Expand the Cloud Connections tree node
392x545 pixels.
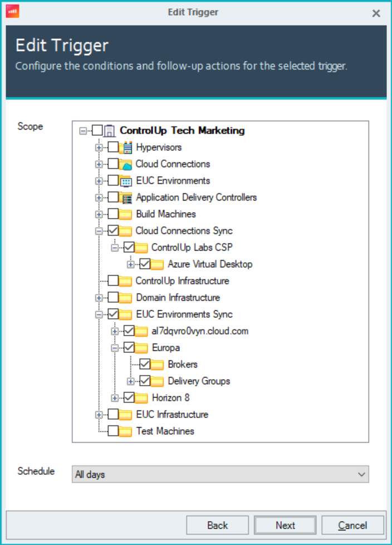click(99, 164)
